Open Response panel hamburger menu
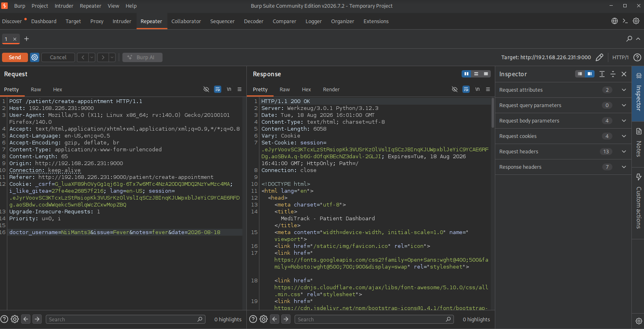Viewport: 644px width, 329px height. pyautogui.click(x=488, y=89)
